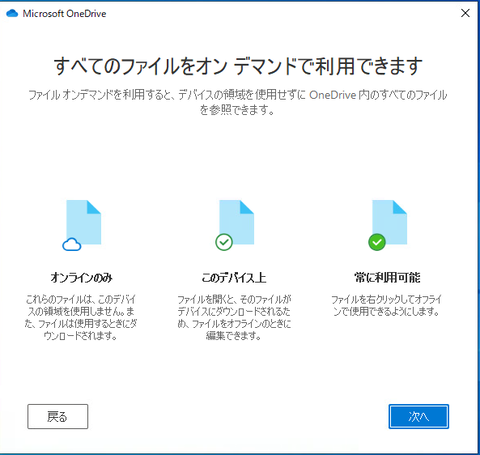Click the main title すべてのファイルをオン デマンドで利用できます
This screenshot has height=455, width=480.
pyautogui.click(x=238, y=65)
